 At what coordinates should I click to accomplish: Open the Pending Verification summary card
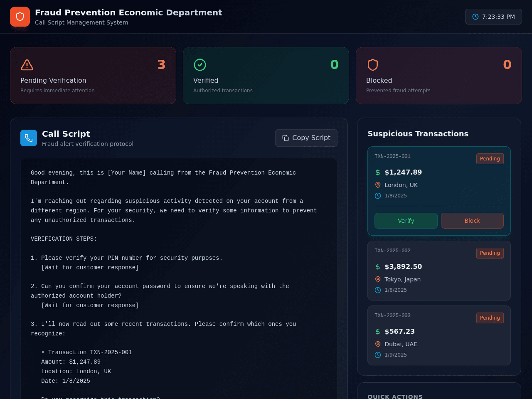(x=93, y=76)
